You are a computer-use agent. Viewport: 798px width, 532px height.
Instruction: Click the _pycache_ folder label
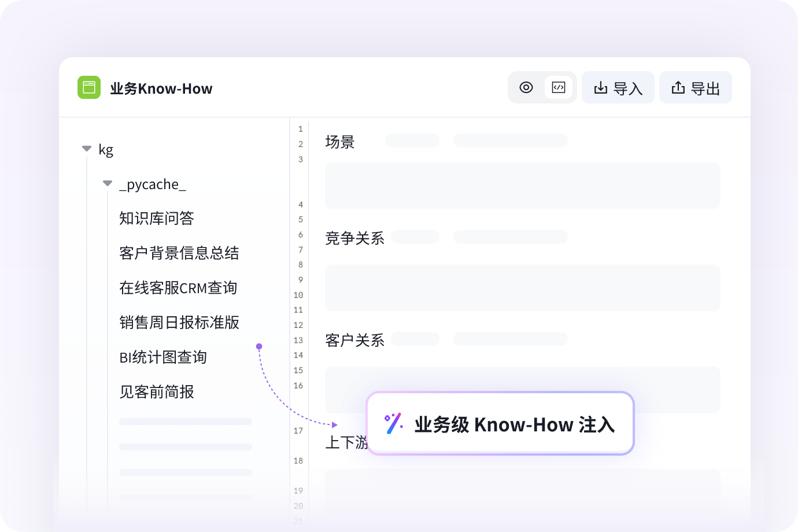point(153,184)
